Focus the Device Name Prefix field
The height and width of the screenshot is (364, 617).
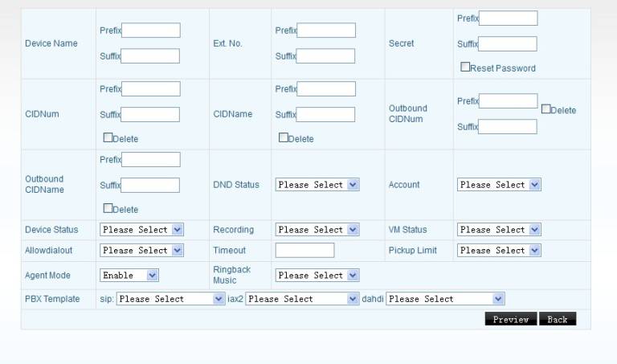[x=151, y=31]
